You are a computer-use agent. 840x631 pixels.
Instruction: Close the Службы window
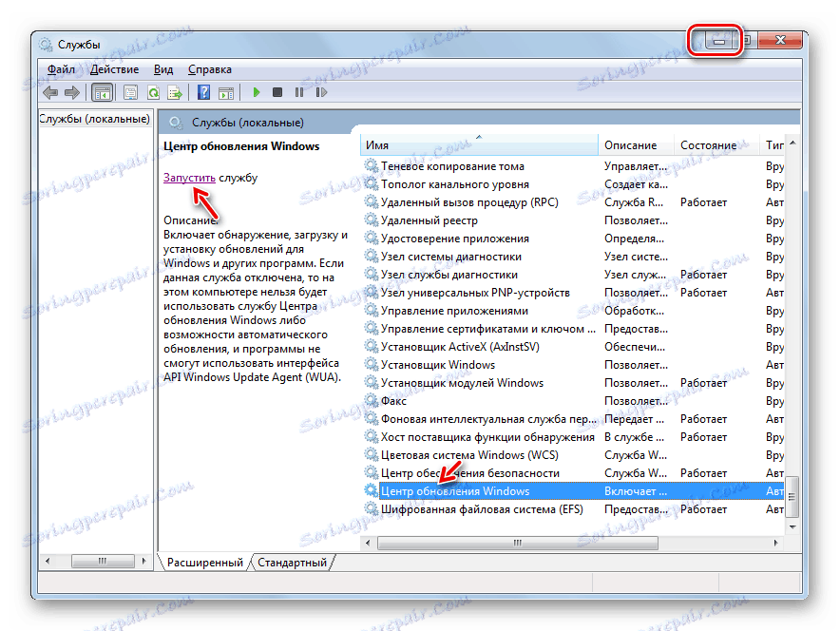point(780,40)
